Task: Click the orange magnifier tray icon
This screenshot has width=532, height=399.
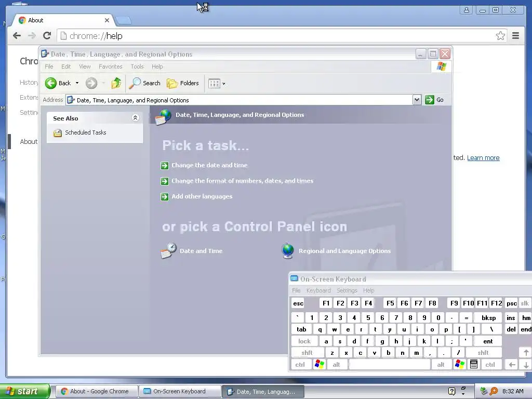Action: point(494,391)
